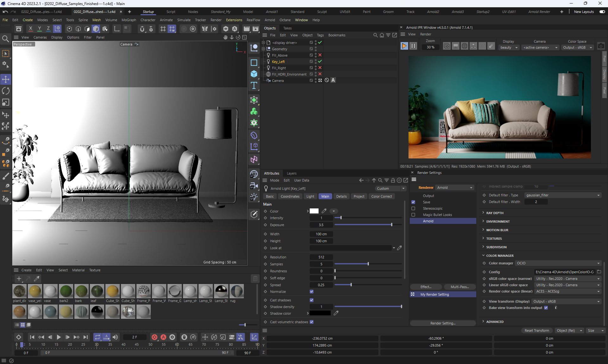The width and height of the screenshot is (608, 364).
Task: Open the MoGraph menu
Action: pos(129,20)
